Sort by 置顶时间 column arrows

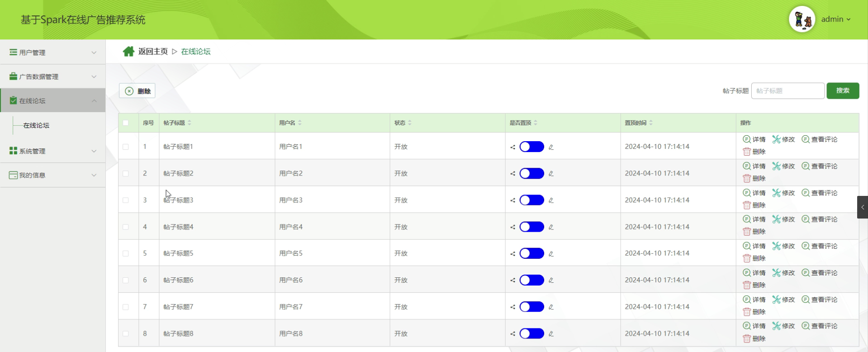tap(651, 123)
